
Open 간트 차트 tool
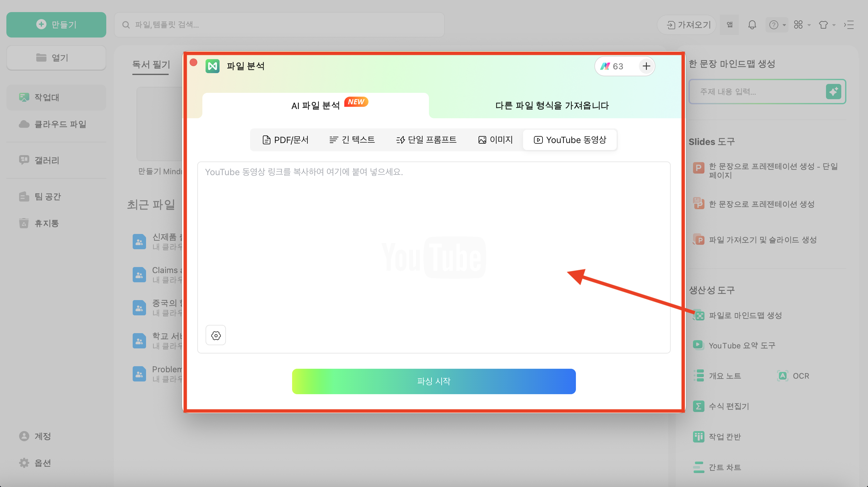coord(717,467)
